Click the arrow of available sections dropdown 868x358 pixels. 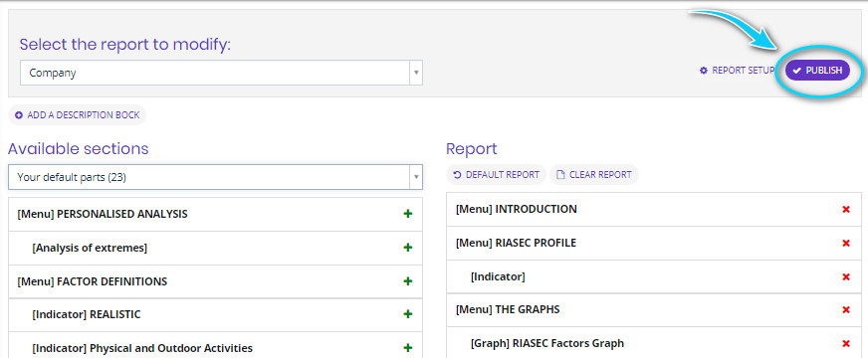[x=416, y=177]
